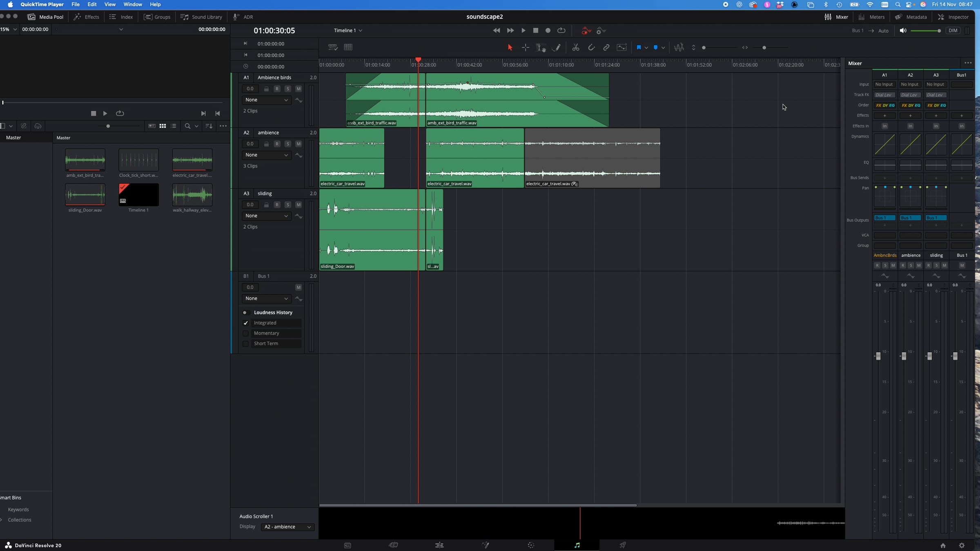Solo the A3 sliding track

pyautogui.click(x=288, y=204)
